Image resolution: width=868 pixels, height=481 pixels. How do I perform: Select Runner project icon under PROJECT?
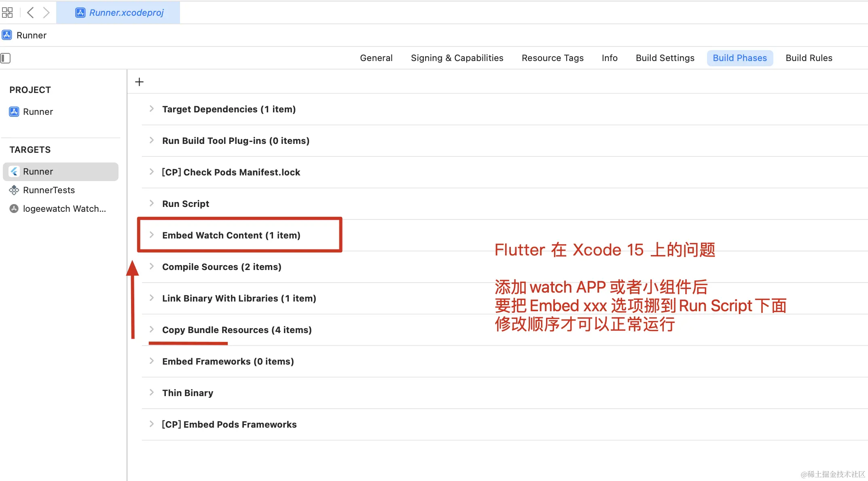click(x=14, y=112)
